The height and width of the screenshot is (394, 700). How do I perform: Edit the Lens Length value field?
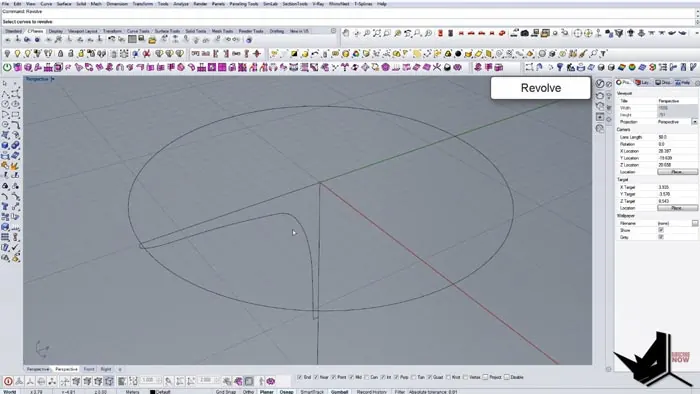(x=677, y=137)
